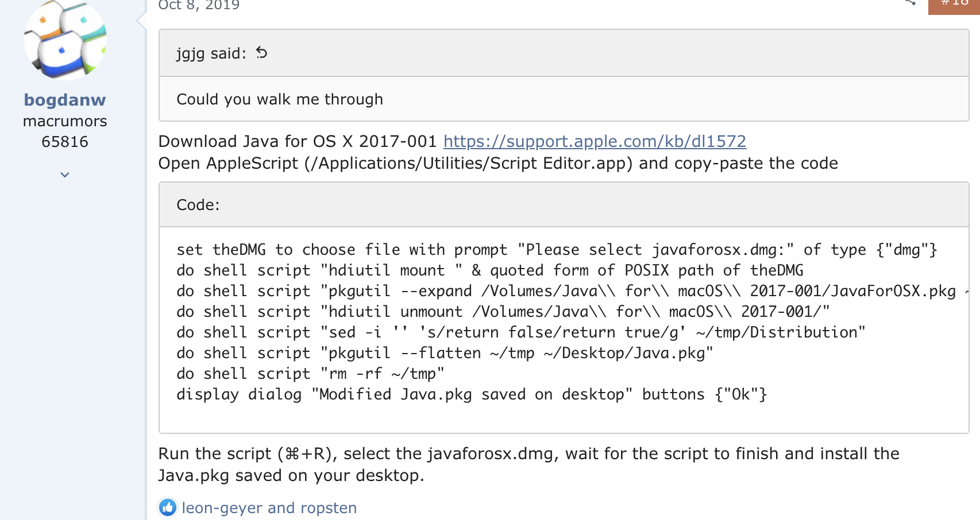
Task: Click the post date Oct 8, 2019
Action: click(x=199, y=5)
